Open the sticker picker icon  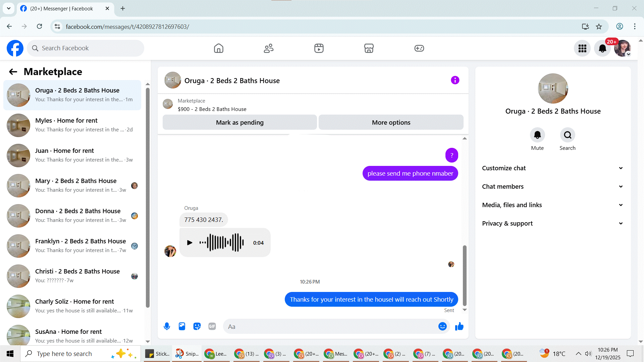click(x=197, y=326)
